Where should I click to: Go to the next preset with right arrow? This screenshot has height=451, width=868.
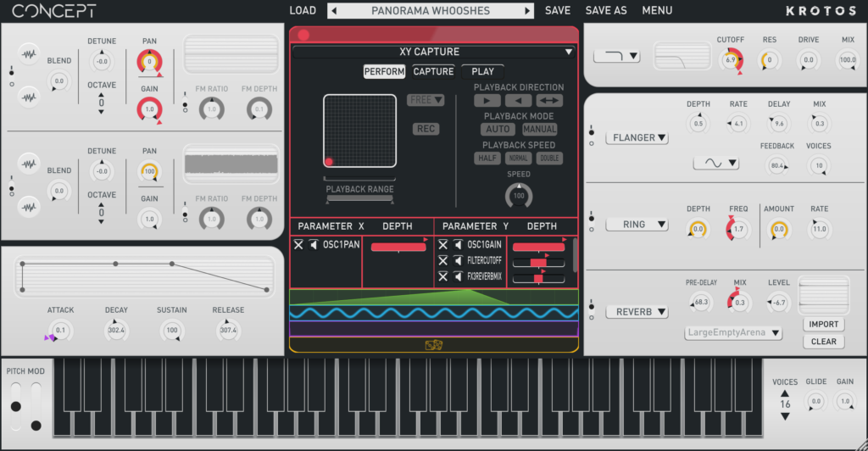click(528, 11)
